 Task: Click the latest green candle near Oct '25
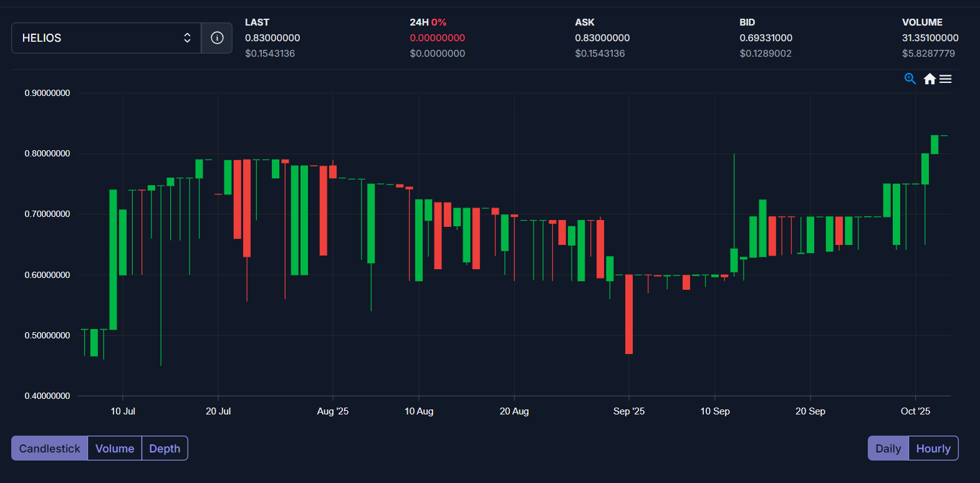pyautogui.click(x=934, y=145)
